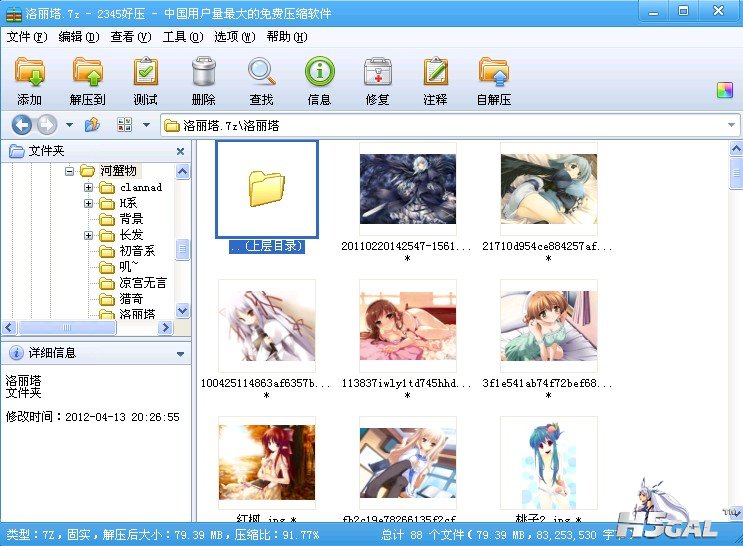Select the 初音系 folder in tree
The width and height of the screenshot is (743, 546).
click(x=137, y=251)
